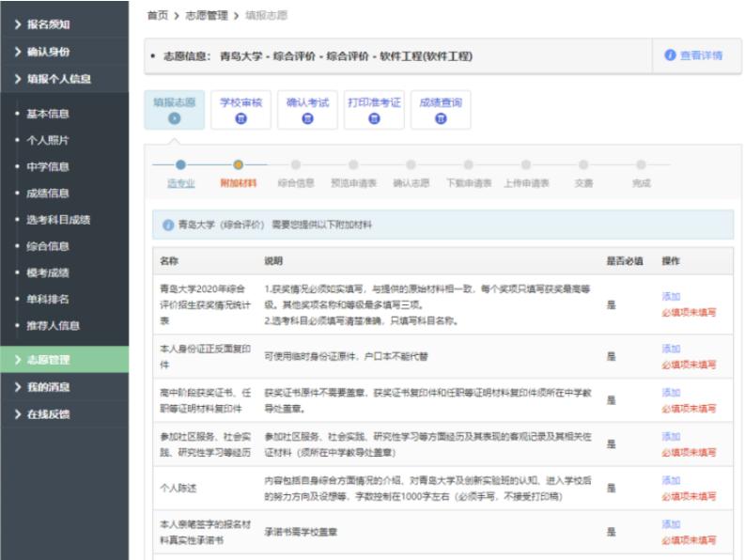Click the info icon beside 查看详情
Viewport: 745px width, 560px height.
pos(670,55)
